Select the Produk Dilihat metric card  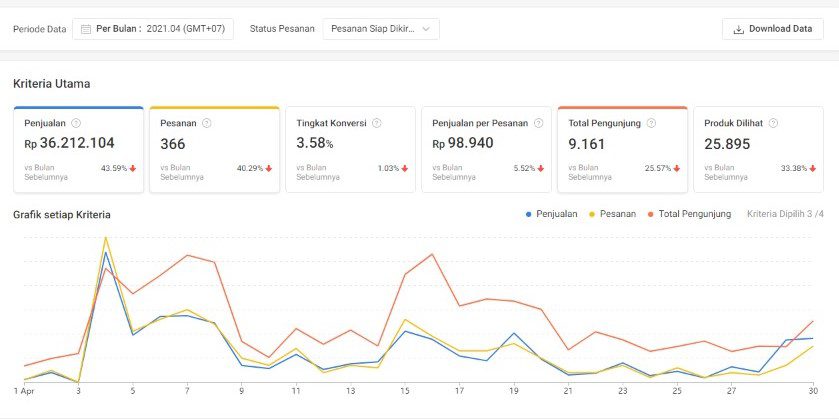(758, 149)
